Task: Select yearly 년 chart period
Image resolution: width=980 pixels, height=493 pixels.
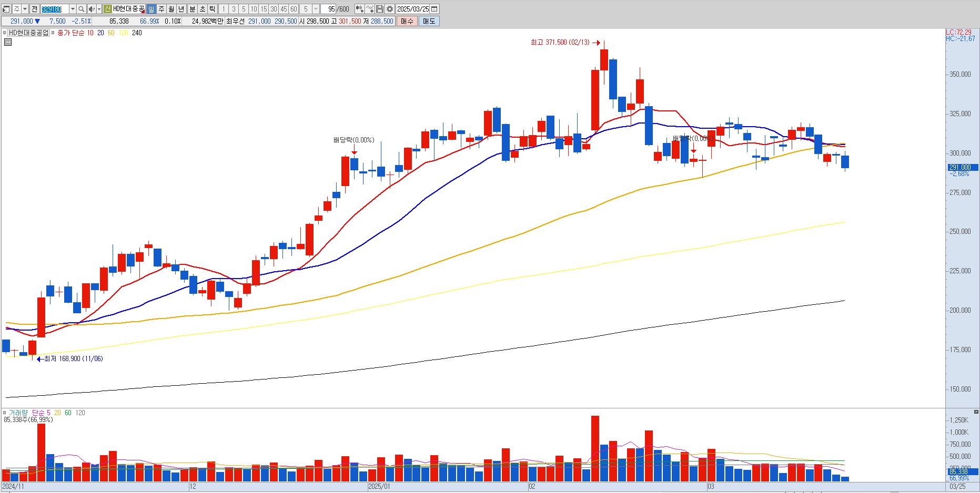Action: [181, 9]
